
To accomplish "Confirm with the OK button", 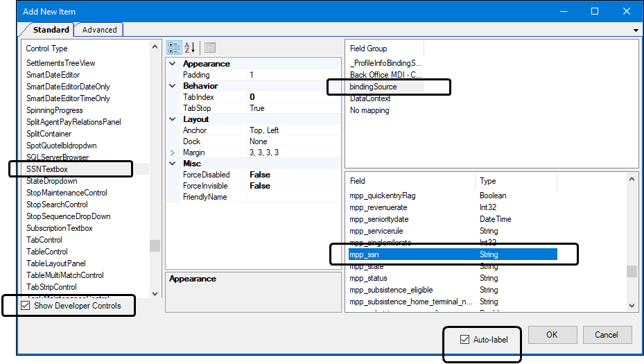I will pyautogui.click(x=552, y=335).
